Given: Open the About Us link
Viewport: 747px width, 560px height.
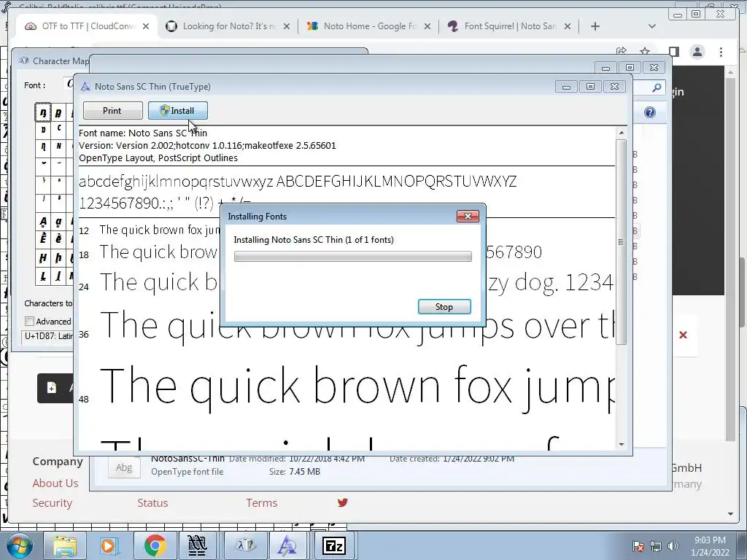Looking at the screenshot, I should pos(55,483).
